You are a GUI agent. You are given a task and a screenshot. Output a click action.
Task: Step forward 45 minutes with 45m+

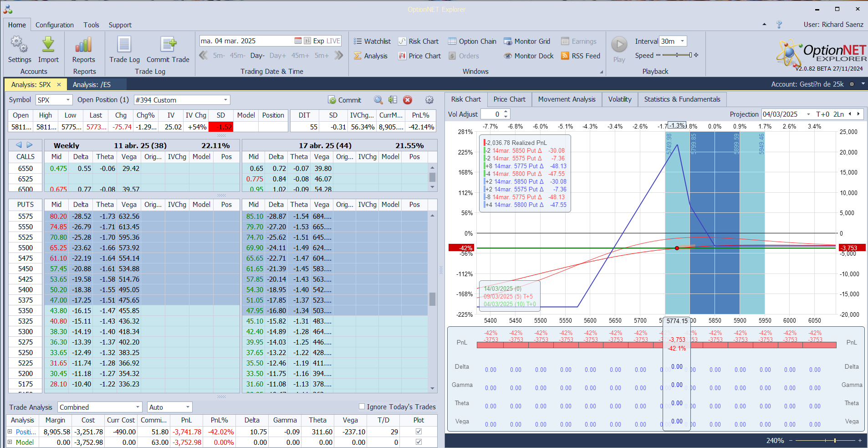point(300,56)
